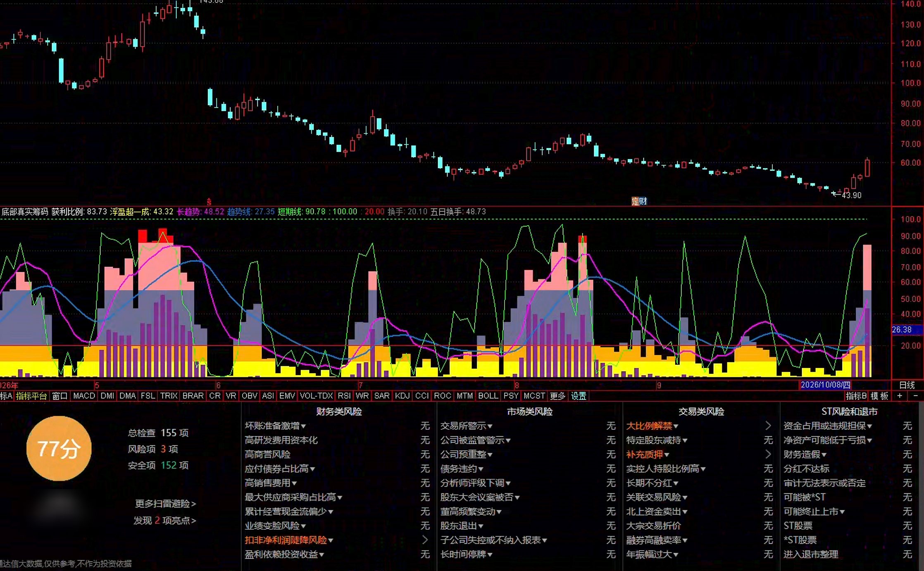Select the BOLL indicator tab
The height and width of the screenshot is (571, 924).
point(488,396)
